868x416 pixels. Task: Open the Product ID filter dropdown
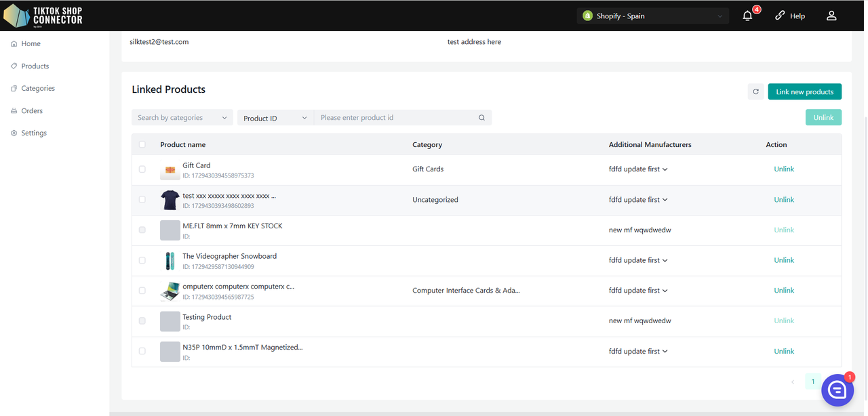[275, 118]
